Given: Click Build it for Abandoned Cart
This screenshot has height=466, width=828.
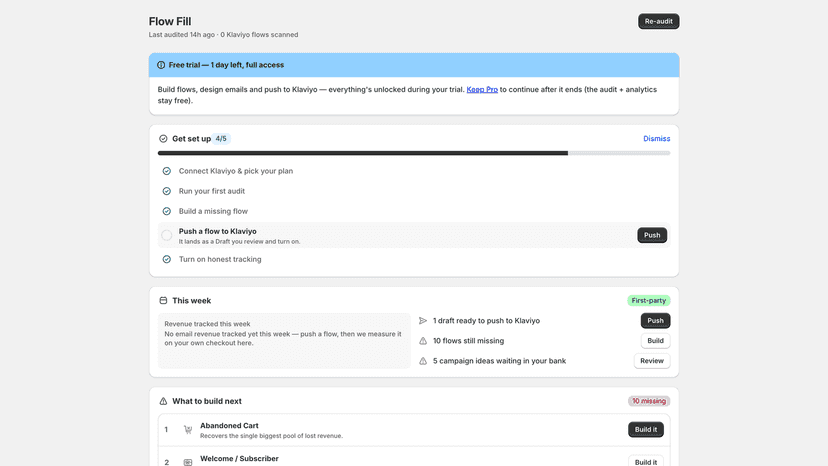Looking at the screenshot, I should point(646,430).
